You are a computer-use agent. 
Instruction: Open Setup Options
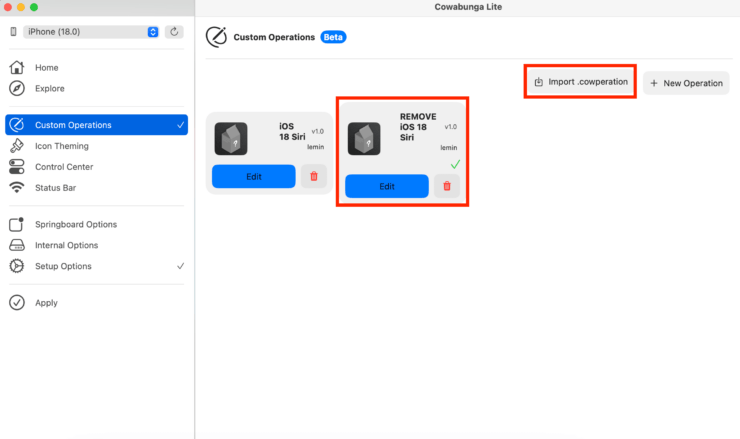[96, 266]
